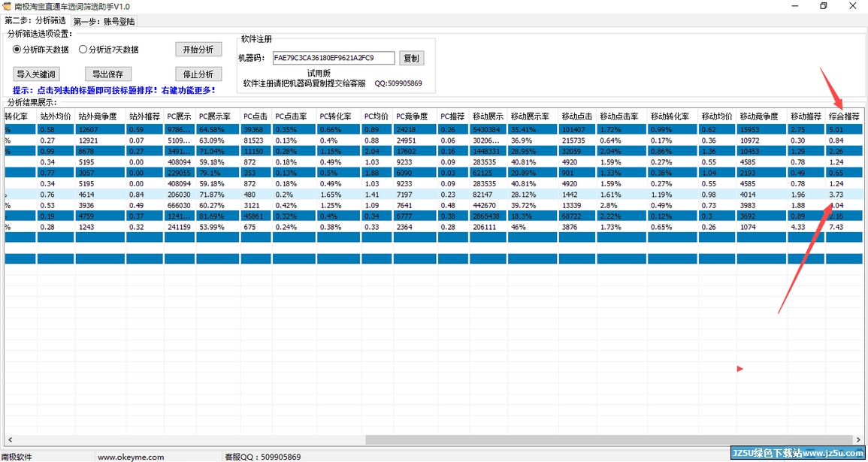Screen dimensions: 868x462
Task: Click the app icon in title bar
Action: coord(8,6)
